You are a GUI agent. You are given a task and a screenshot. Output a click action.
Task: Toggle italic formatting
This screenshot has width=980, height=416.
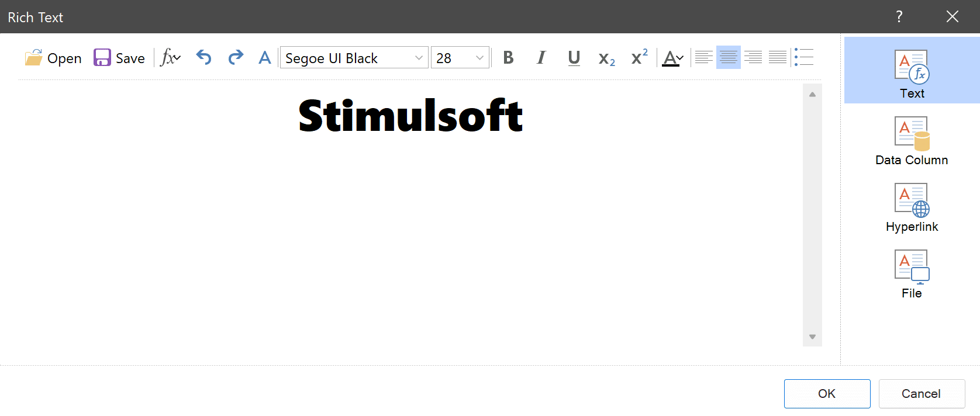(541, 58)
